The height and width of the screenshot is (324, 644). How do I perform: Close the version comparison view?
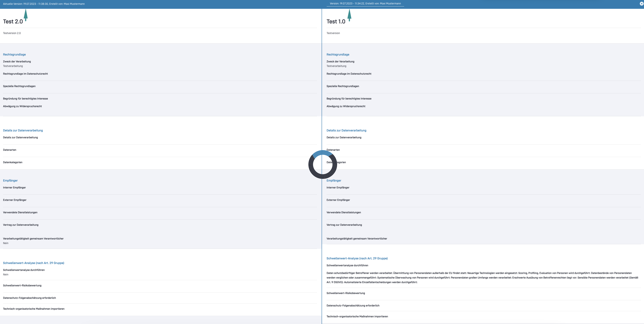point(641,4)
